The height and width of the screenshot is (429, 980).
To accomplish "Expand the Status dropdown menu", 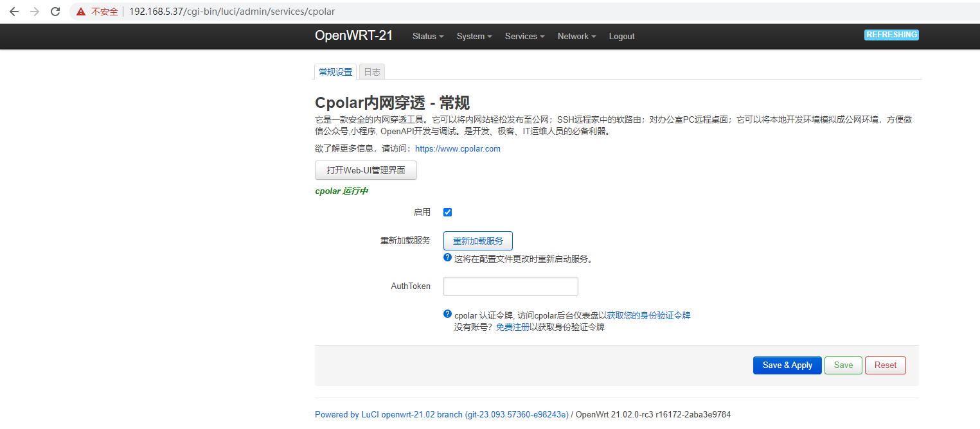I will [x=428, y=37].
